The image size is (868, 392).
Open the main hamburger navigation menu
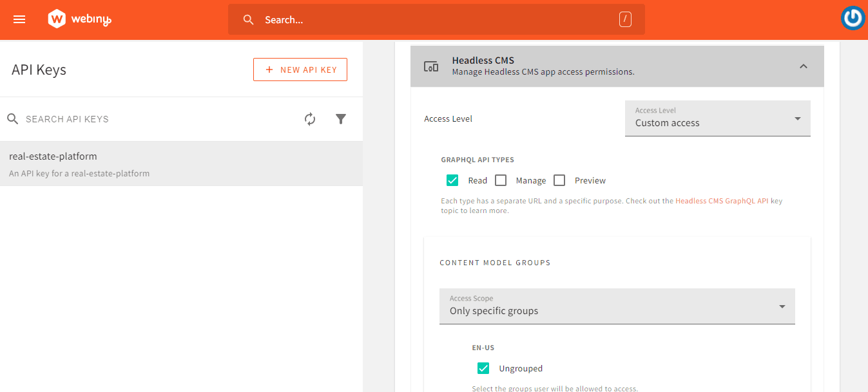[x=19, y=19]
